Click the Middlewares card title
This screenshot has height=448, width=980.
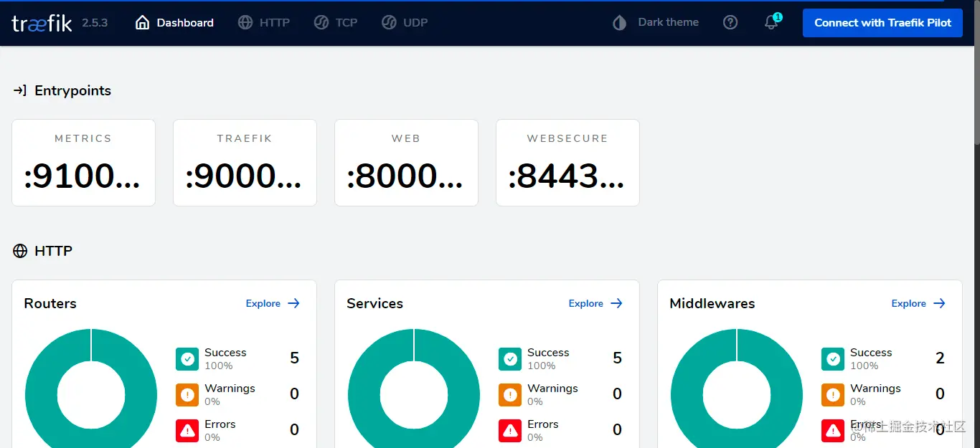[x=712, y=303]
